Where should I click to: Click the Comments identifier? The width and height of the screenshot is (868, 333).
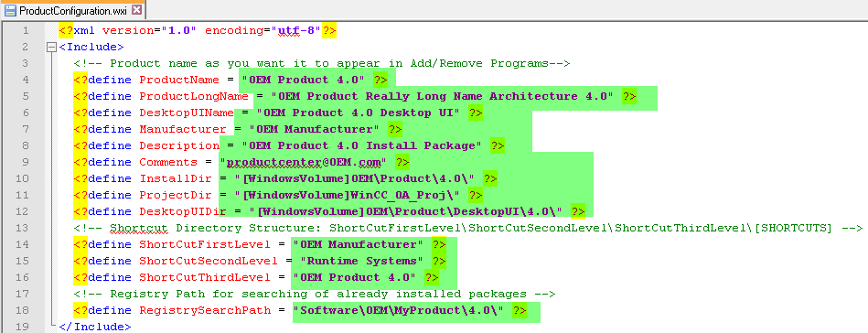pyautogui.click(x=168, y=162)
